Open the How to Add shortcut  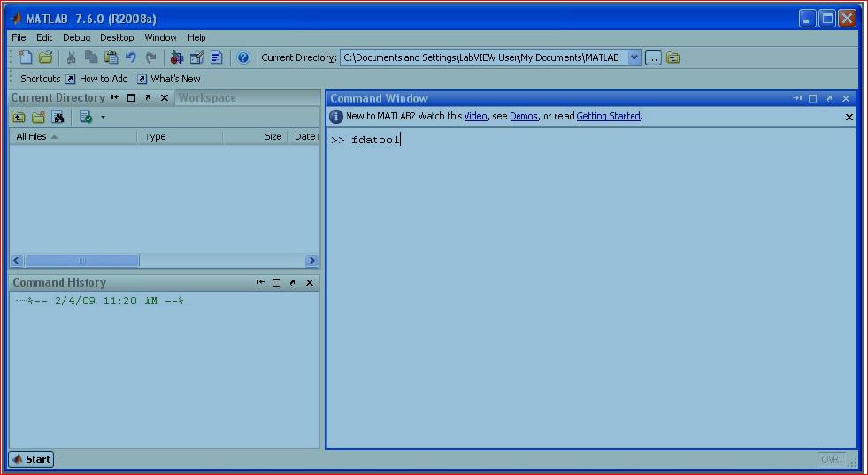pyautogui.click(x=96, y=79)
